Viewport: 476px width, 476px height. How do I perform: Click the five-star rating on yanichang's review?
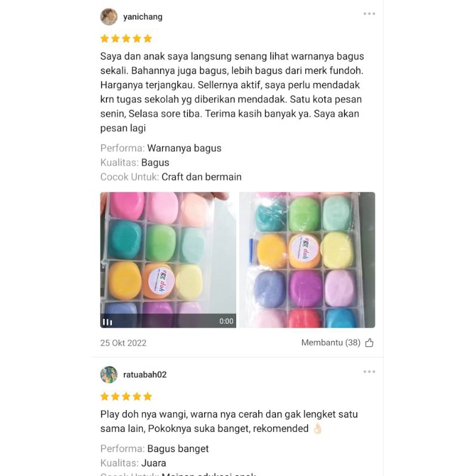[x=126, y=39]
